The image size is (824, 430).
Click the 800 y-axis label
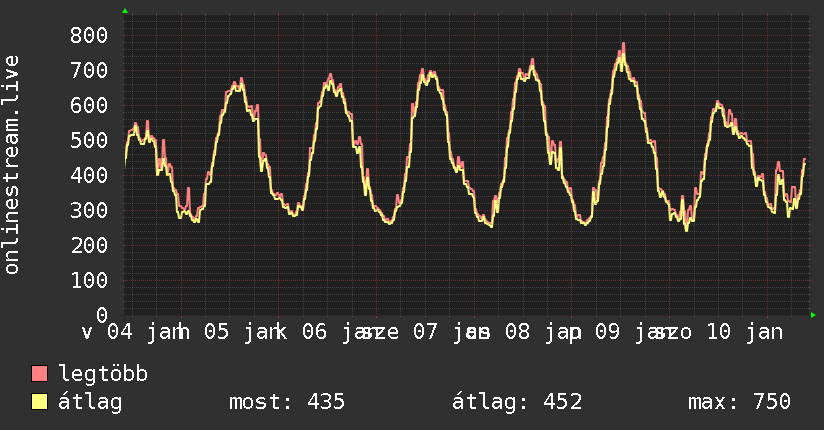(x=89, y=36)
